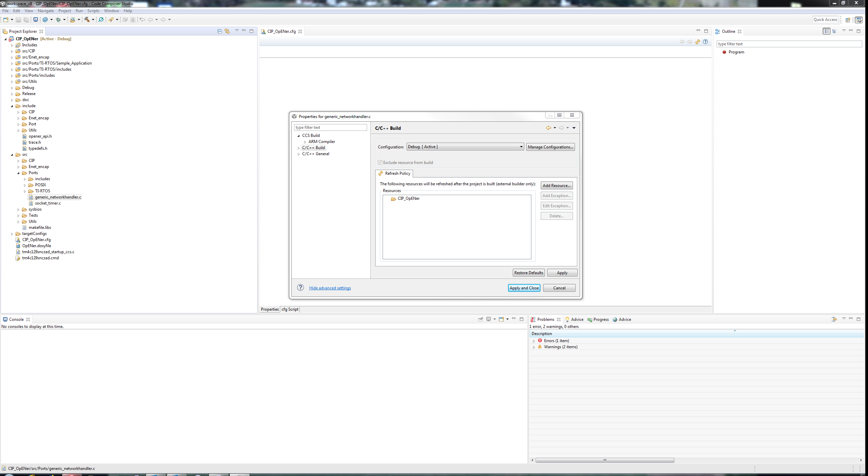Select socket_timer.c in Project Explorer
Viewport: 868px width, 476px height.
48,203
